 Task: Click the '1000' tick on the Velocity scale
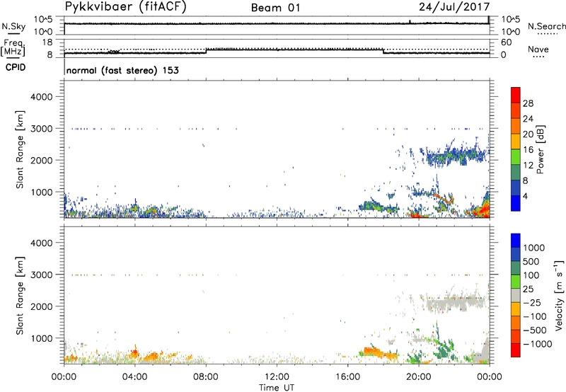(534, 248)
